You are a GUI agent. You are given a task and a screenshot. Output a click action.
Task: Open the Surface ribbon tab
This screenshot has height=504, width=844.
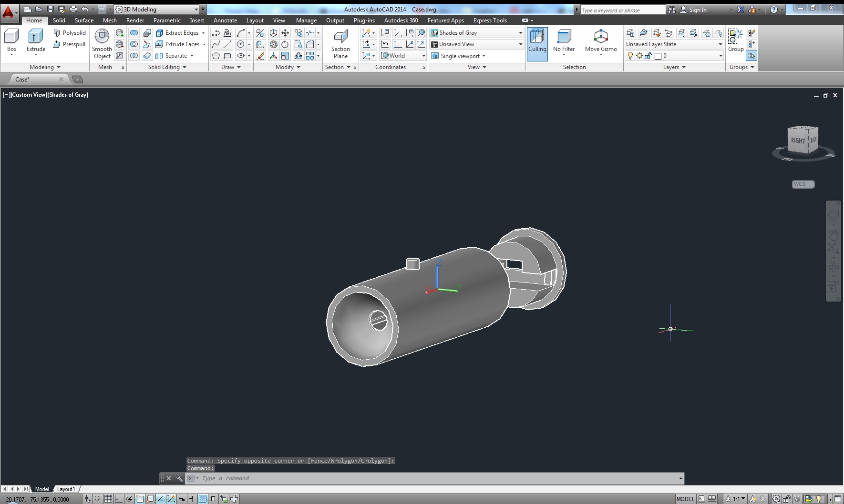click(84, 20)
